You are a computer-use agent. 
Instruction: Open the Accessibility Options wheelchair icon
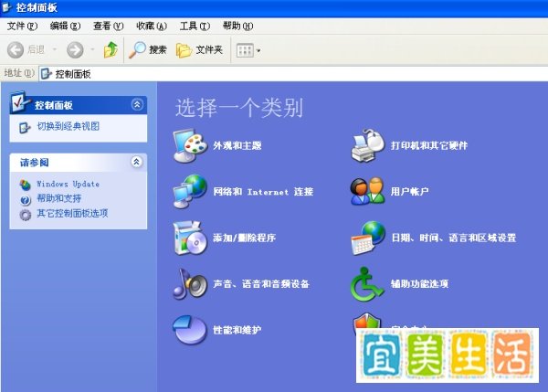tap(367, 284)
